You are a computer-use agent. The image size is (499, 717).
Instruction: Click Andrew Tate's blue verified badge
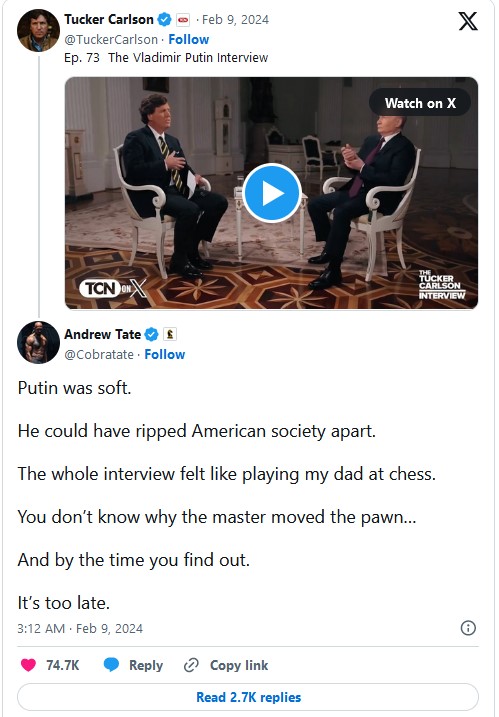coord(151,335)
